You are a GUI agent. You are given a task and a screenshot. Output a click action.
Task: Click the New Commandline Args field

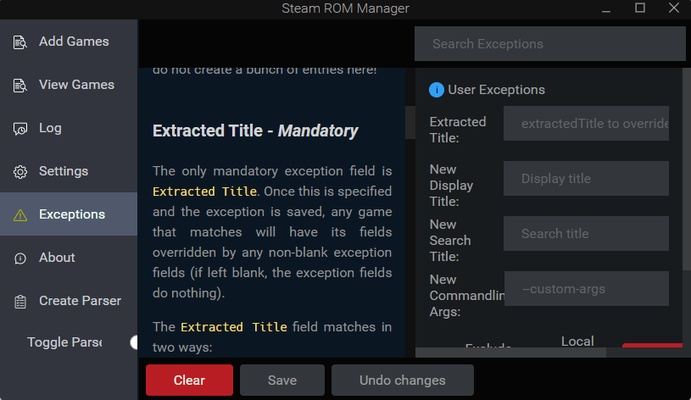point(586,289)
